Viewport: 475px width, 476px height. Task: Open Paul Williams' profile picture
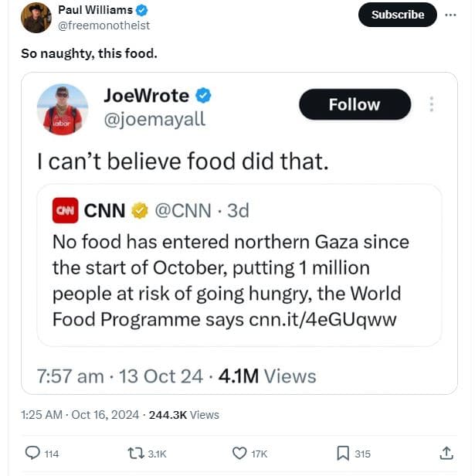pyautogui.click(x=36, y=17)
